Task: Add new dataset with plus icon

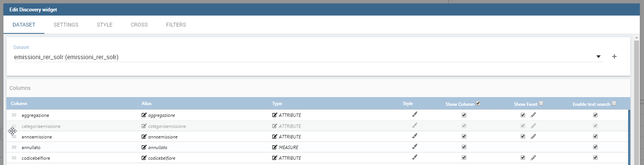Action: click(614, 57)
